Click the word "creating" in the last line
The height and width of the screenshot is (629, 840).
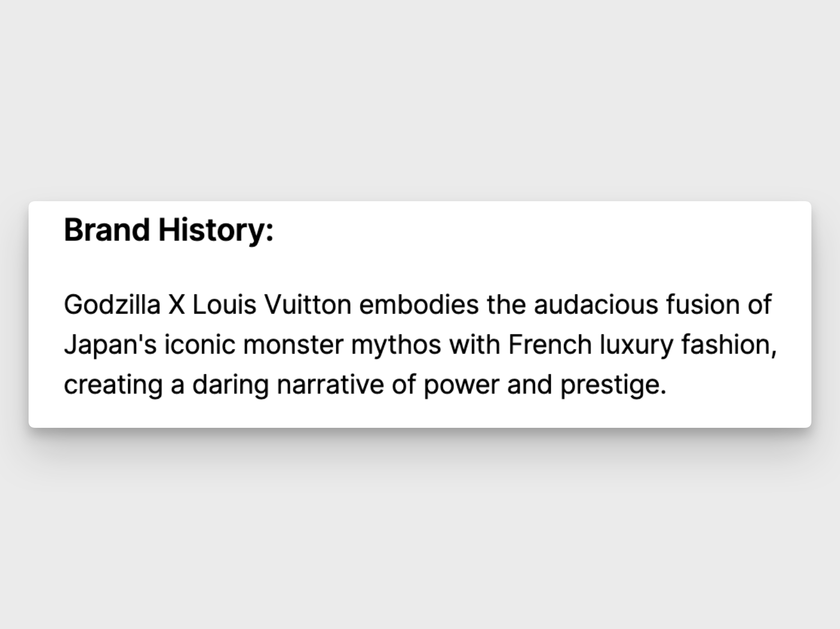[x=113, y=385]
